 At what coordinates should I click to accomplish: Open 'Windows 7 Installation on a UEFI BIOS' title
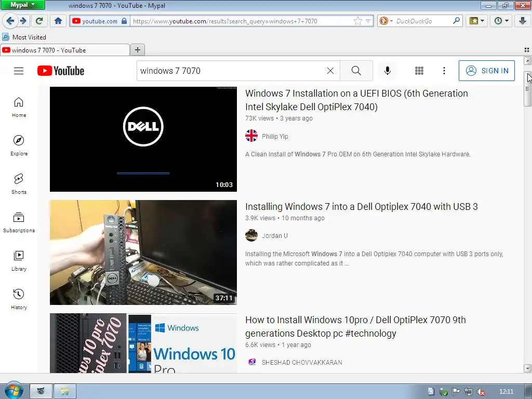pos(356,100)
